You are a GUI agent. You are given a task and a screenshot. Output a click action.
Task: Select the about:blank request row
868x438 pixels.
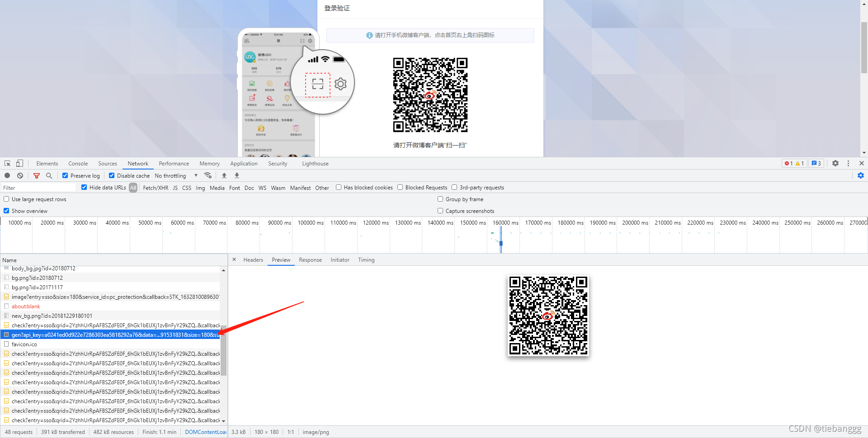(110, 306)
